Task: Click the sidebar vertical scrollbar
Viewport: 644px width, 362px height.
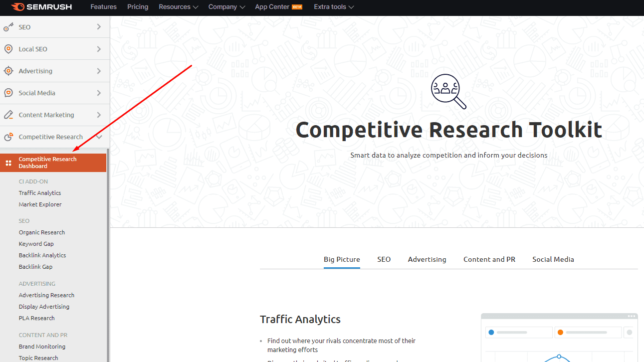Action: [x=108, y=254]
